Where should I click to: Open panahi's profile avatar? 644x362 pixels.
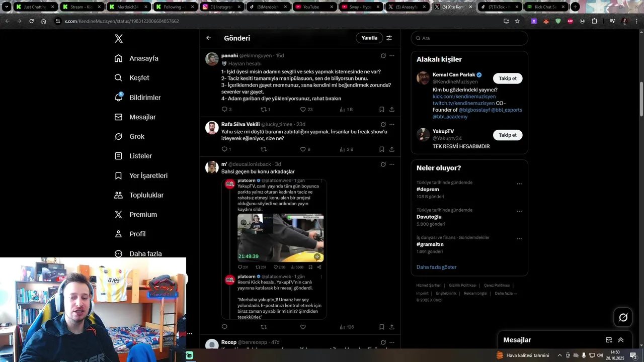pos(212,59)
